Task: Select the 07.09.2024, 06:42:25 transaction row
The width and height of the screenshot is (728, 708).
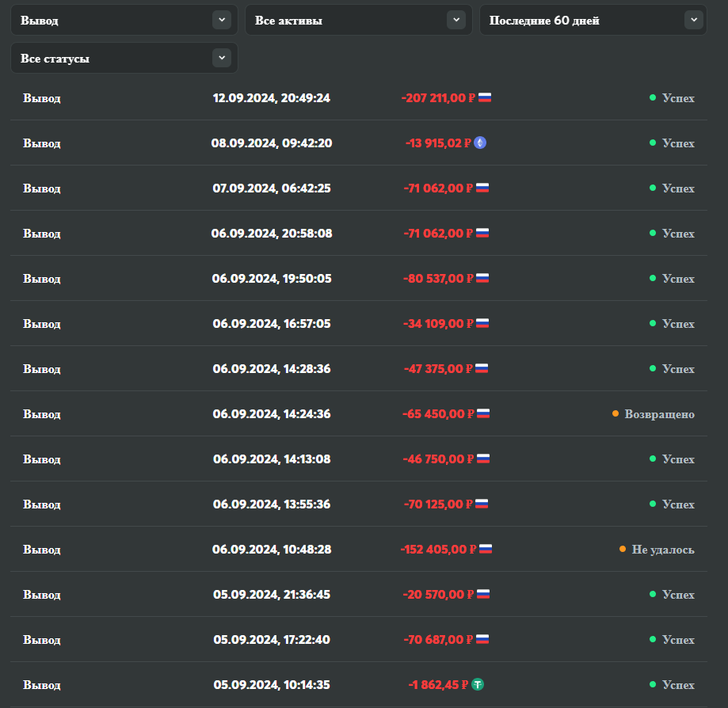Action: (x=272, y=188)
